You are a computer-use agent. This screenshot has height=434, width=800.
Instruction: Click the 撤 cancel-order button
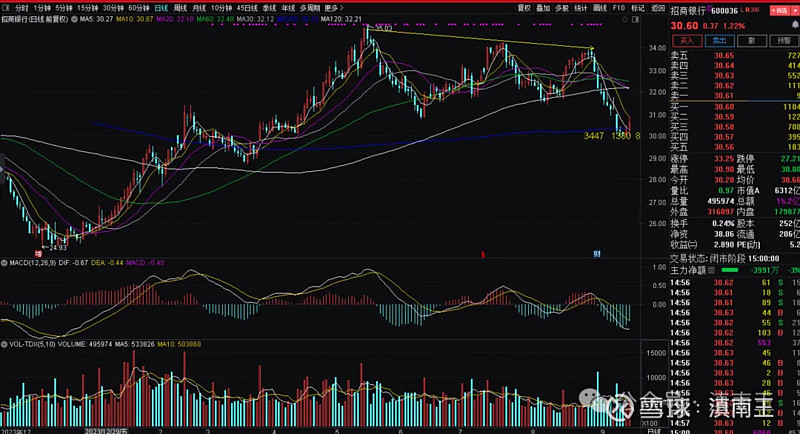[752, 41]
